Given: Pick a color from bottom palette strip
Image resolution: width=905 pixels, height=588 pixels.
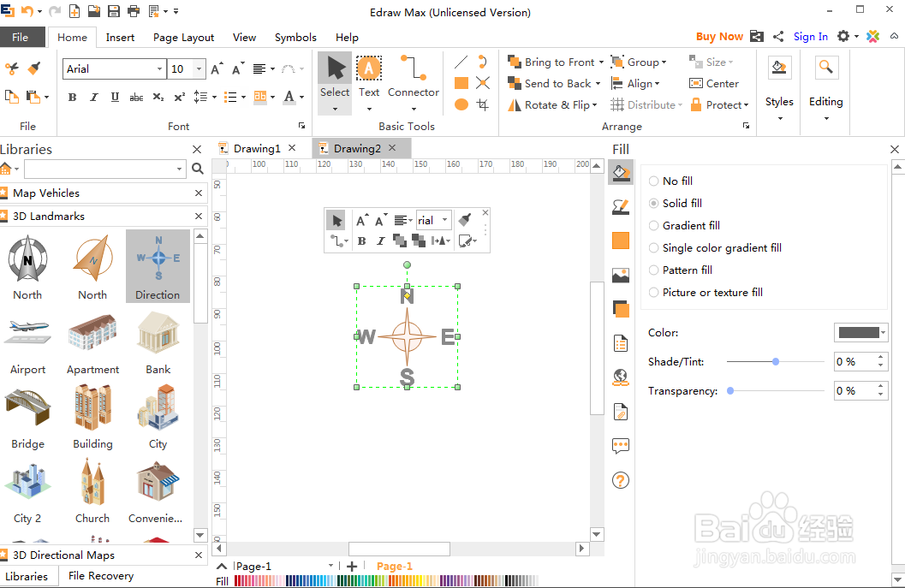Looking at the screenshot, I should (x=385, y=580).
